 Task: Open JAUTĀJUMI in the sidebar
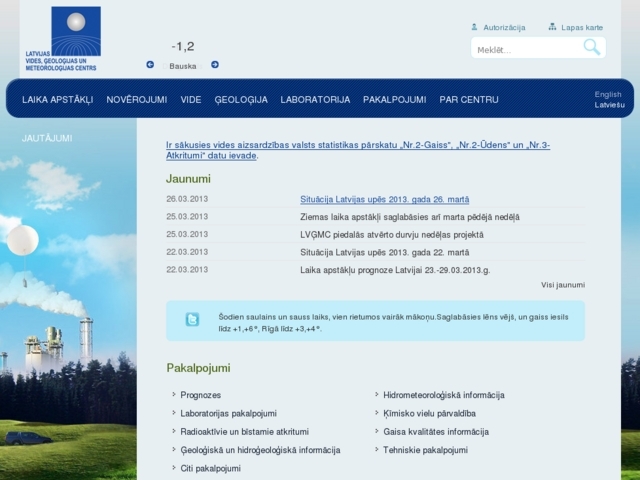[47, 138]
